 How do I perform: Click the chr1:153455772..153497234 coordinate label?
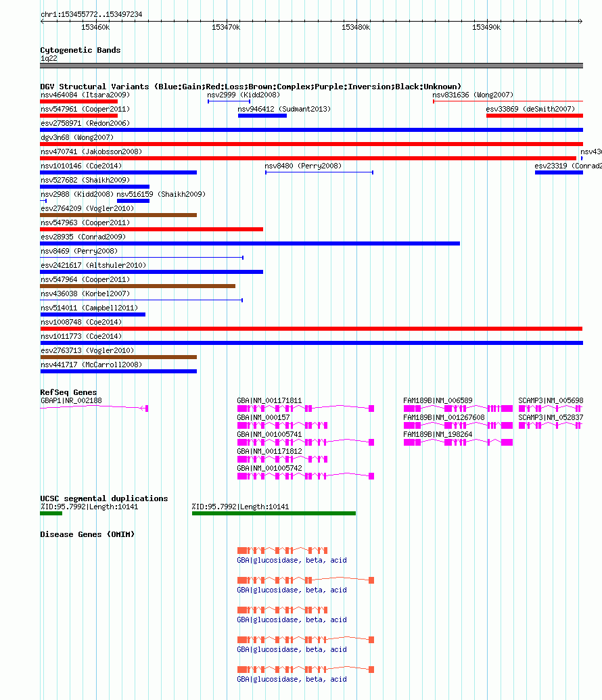coord(91,14)
